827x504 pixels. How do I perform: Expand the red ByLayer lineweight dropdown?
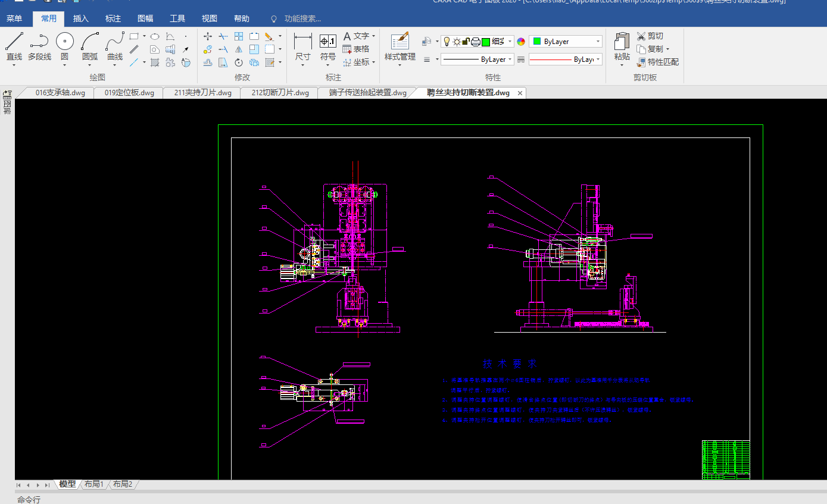click(x=566, y=60)
